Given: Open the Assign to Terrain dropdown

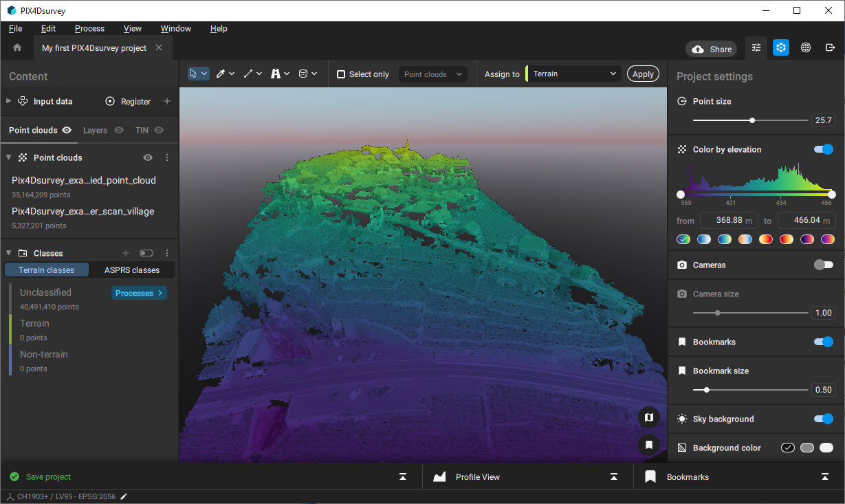Looking at the screenshot, I should (574, 73).
